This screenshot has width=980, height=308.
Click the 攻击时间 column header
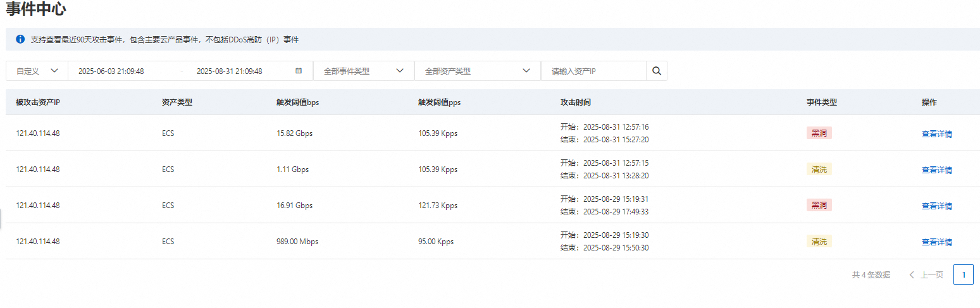click(576, 102)
